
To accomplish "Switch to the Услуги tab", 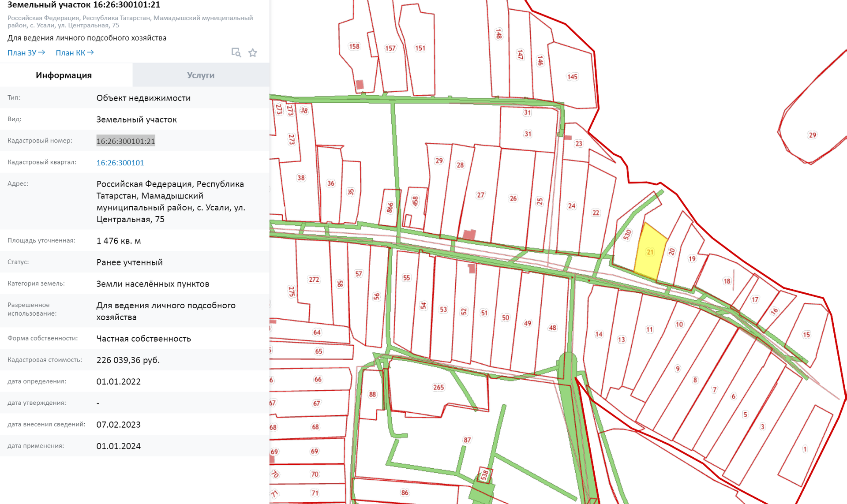I will [201, 75].
